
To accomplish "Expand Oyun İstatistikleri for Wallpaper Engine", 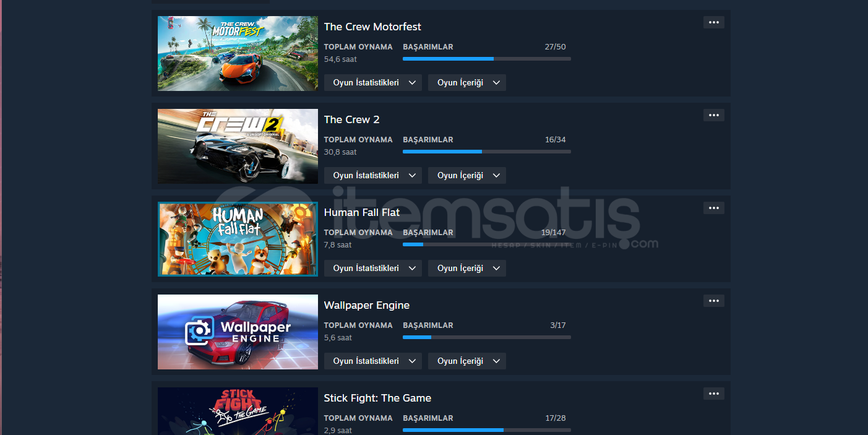I will [373, 361].
